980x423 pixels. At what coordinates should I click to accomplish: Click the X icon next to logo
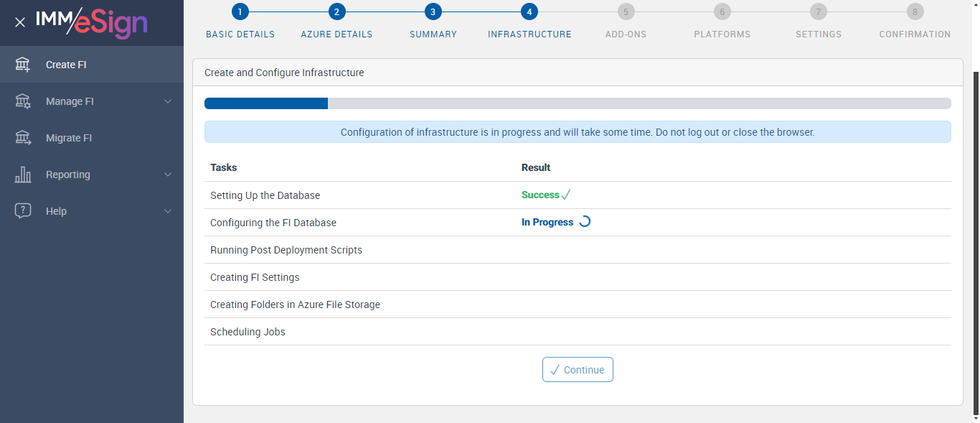coord(20,22)
